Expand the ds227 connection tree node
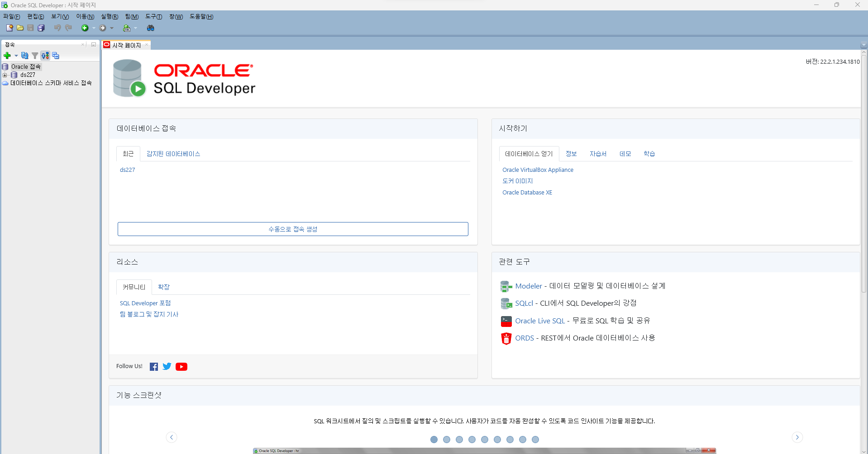Viewport: 868px width, 454px height. [x=5, y=75]
